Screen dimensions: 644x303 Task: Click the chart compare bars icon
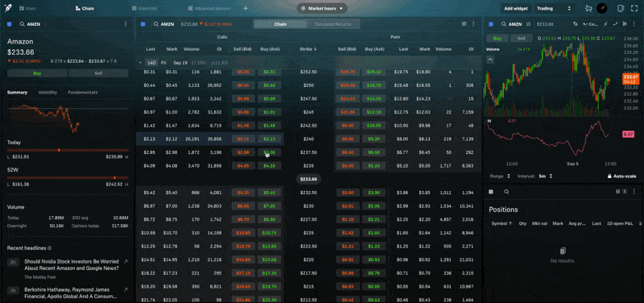(625, 24)
